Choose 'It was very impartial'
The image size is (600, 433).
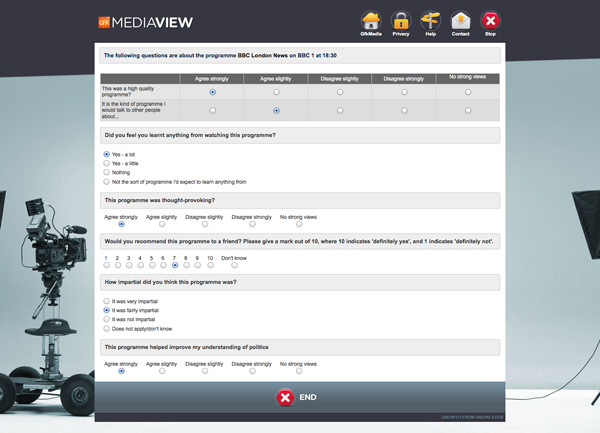click(x=106, y=301)
